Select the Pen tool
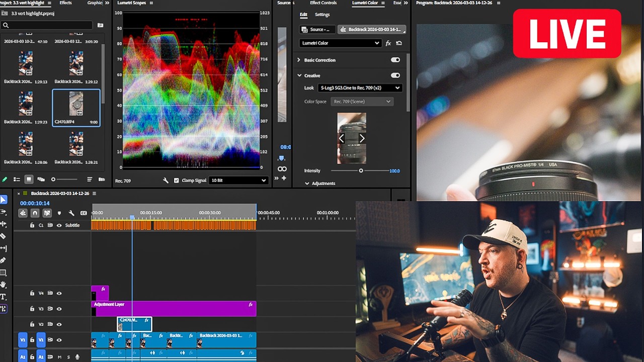 point(4,260)
